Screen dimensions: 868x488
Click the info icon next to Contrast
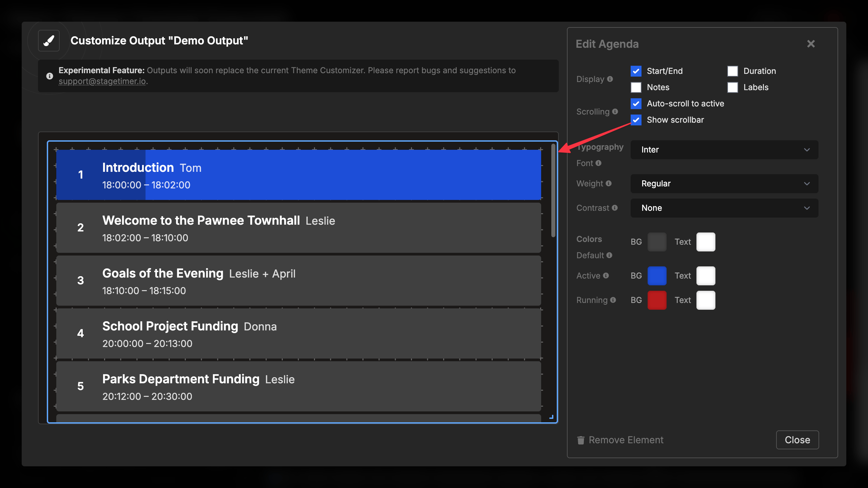615,208
